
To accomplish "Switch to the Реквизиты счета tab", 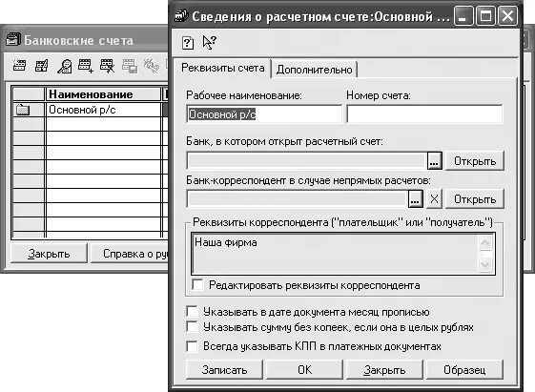I will (x=222, y=69).
